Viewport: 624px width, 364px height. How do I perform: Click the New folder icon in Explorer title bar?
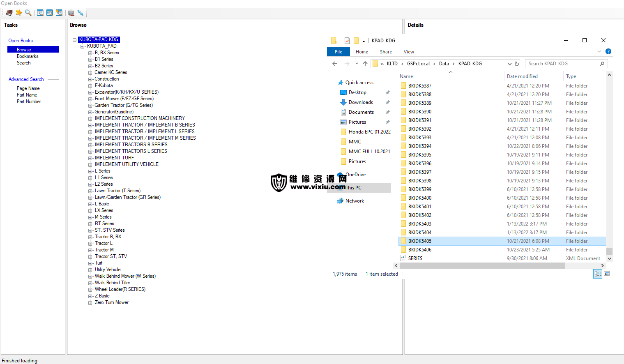[356, 40]
